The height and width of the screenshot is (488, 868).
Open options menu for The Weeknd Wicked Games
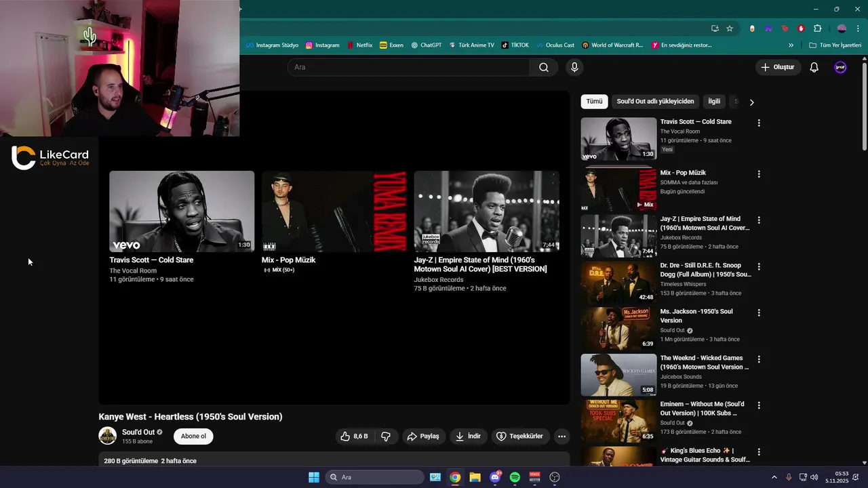click(759, 359)
